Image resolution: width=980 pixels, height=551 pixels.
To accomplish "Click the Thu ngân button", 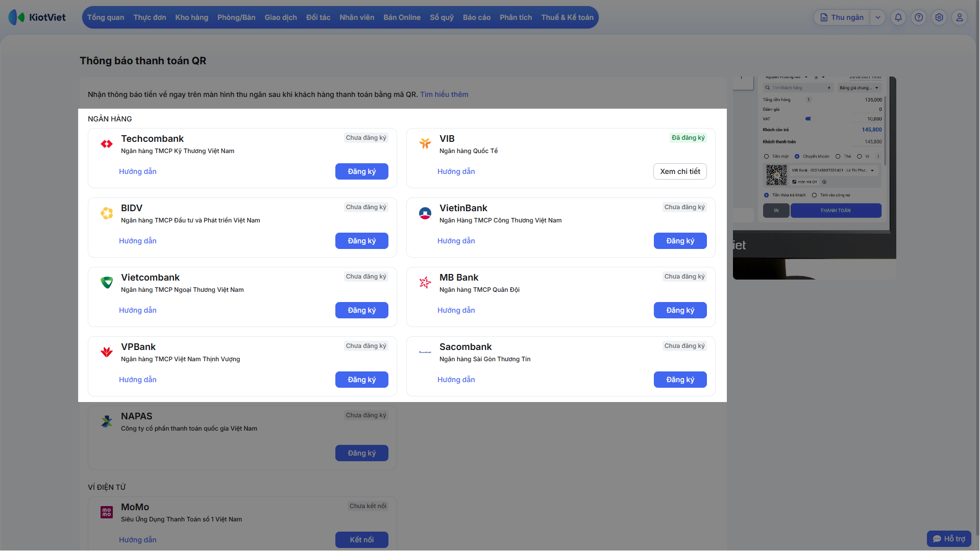I will [x=842, y=17].
